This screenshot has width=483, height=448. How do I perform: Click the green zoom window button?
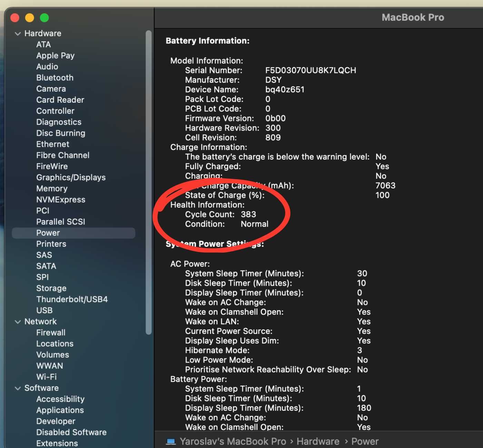tap(45, 18)
